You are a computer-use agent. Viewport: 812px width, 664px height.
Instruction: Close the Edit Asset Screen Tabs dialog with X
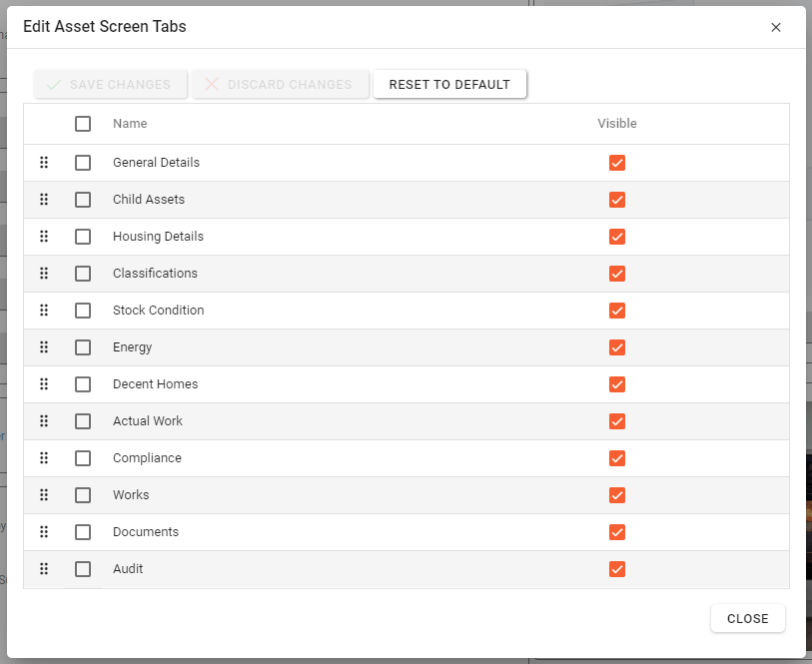[x=776, y=27]
